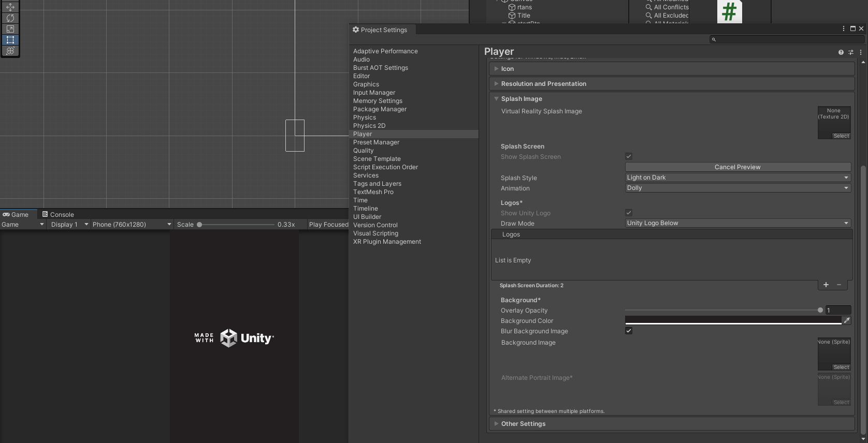This screenshot has width=868, height=443.
Task: Add a logo with the plus button
Action: 826,285
